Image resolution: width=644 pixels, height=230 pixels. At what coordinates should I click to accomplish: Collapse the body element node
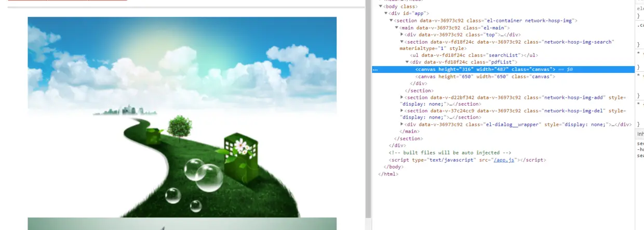380,7
